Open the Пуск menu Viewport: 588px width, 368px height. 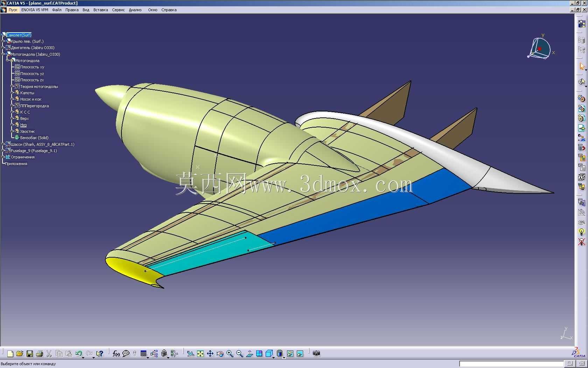click(x=13, y=10)
